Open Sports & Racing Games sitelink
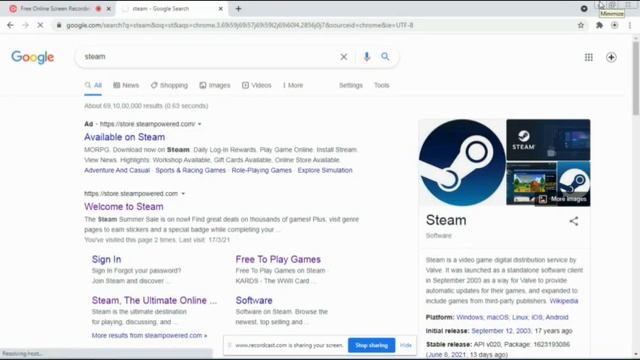 click(x=190, y=171)
